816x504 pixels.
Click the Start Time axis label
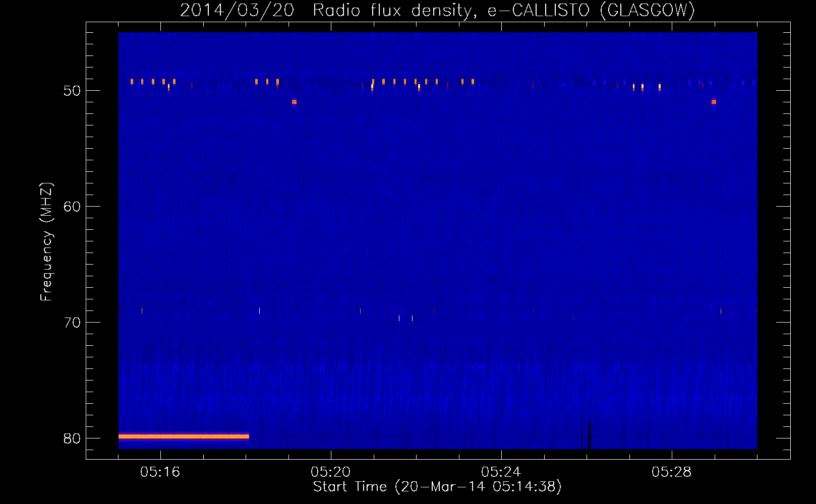pyautogui.click(x=437, y=487)
